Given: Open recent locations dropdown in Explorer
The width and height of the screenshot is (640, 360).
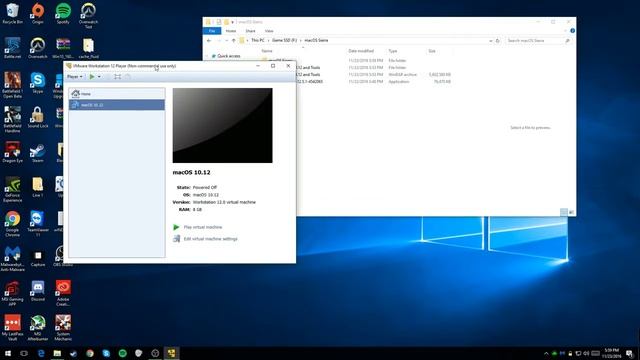Looking at the screenshot, I should click(x=227, y=40).
